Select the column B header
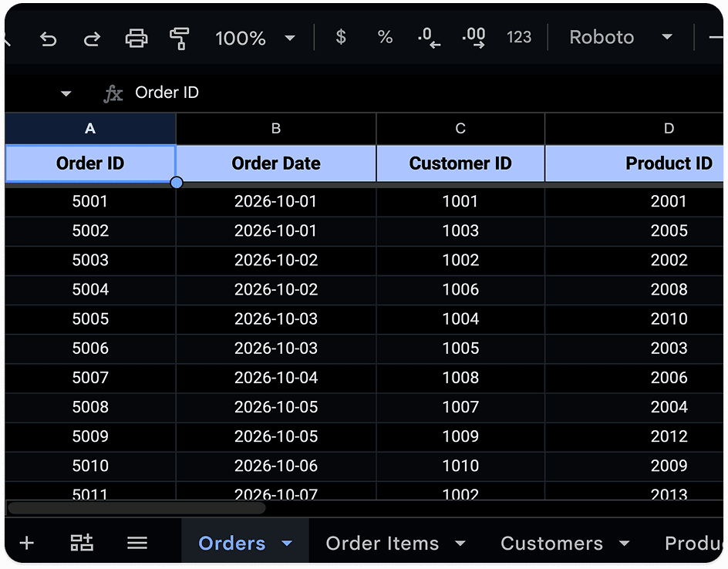The width and height of the screenshot is (728, 569). tap(276, 129)
